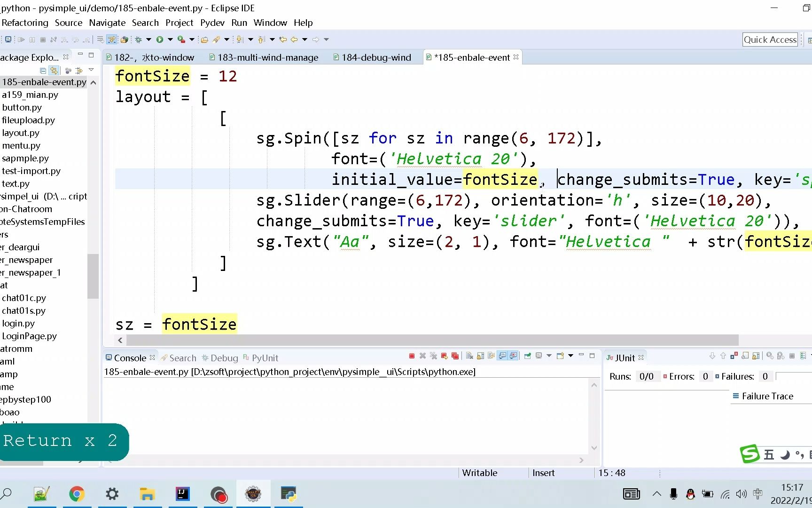Start debugging with the bug toolbar icon
The height and width of the screenshot is (508, 812).
click(138, 40)
